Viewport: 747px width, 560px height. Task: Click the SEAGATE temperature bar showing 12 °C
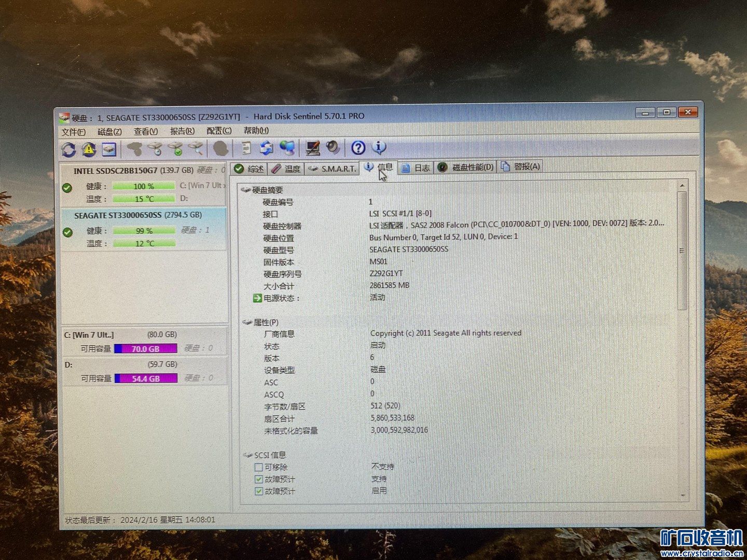pos(144,243)
